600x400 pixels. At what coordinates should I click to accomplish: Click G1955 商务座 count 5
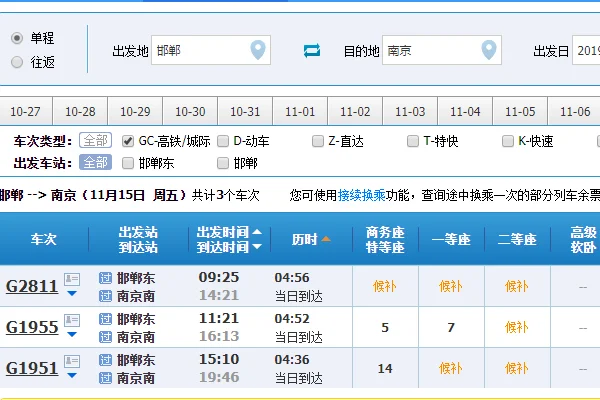[x=385, y=328]
